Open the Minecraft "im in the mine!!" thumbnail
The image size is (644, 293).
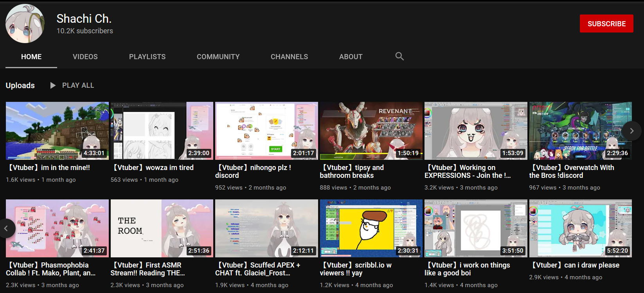click(x=57, y=130)
